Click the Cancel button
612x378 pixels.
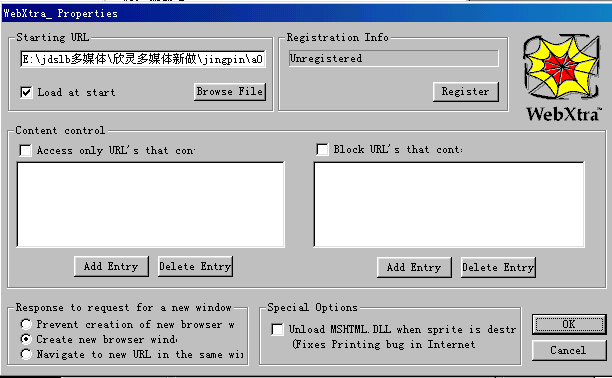coord(569,350)
